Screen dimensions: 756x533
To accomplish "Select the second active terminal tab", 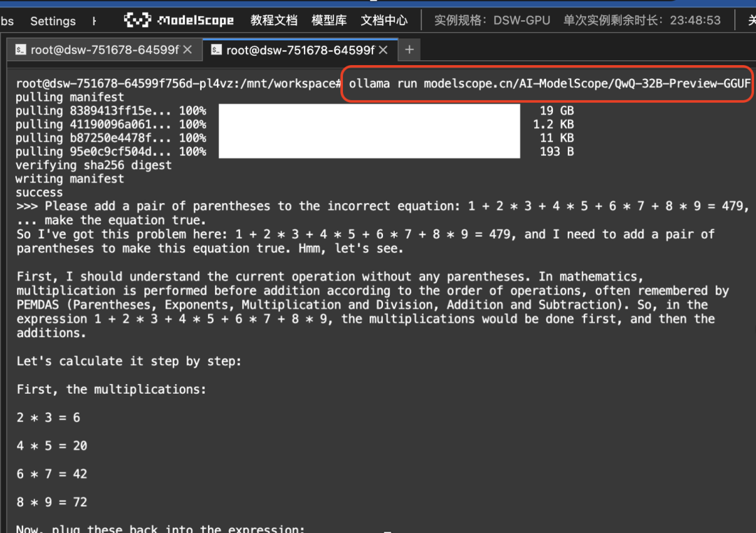I will click(x=300, y=50).
